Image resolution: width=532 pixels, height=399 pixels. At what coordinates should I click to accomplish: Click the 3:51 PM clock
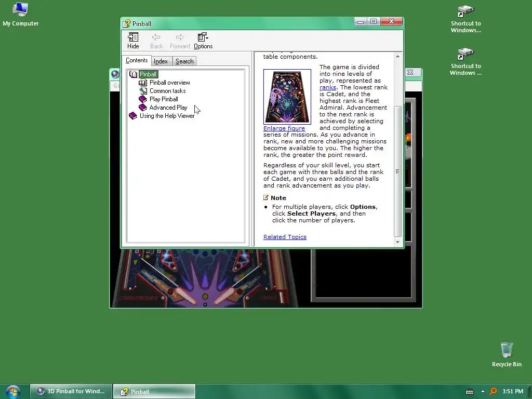click(x=513, y=391)
